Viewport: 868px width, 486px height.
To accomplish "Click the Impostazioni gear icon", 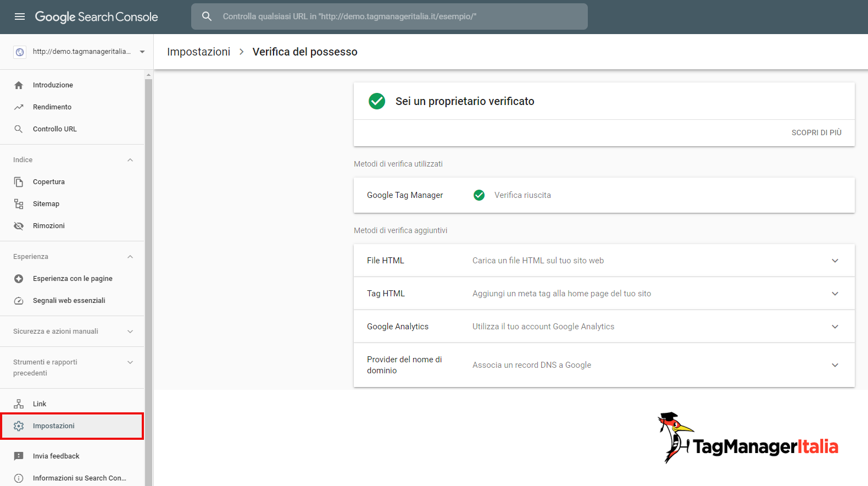I will point(19,426).
